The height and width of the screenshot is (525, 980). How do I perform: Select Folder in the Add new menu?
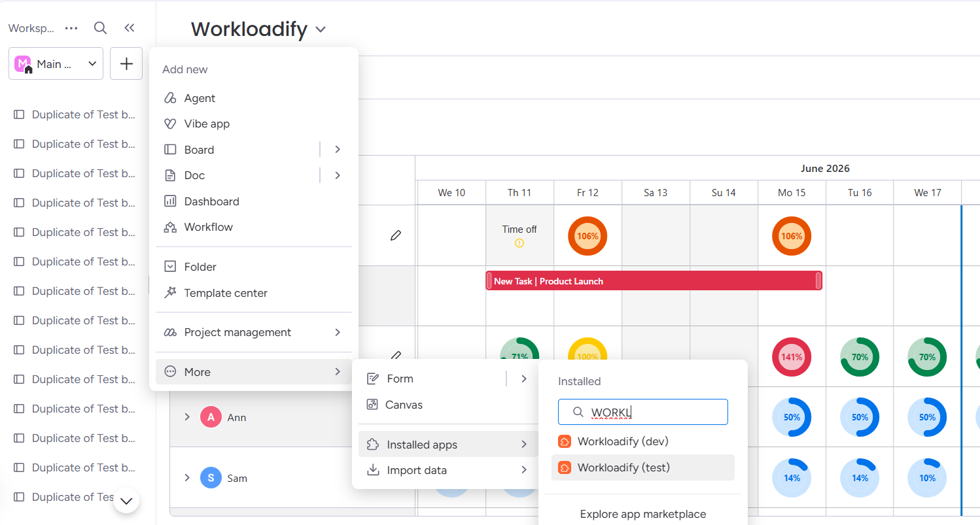tap(254, 267)
